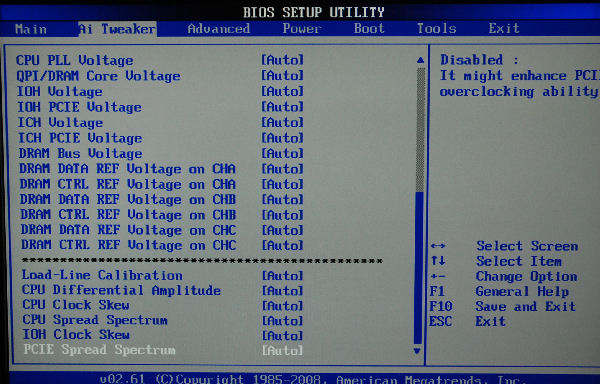Change DRAM DATA REF CHB Auto value
The height and width of the screenshot is (384, 600).
click(282, 199)
